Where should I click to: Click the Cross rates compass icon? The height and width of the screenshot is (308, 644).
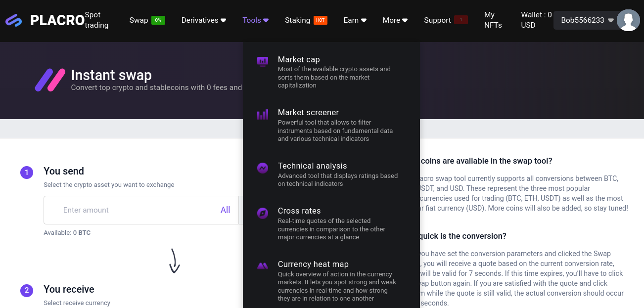pyautogui.click(x=263, y=213)
